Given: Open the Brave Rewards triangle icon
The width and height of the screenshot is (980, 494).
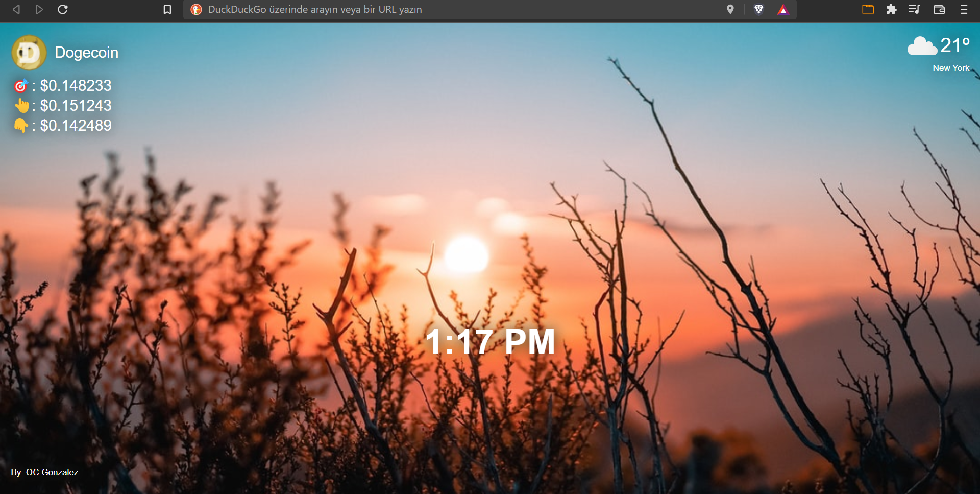Looking at the screenshot, I should 783,9.
